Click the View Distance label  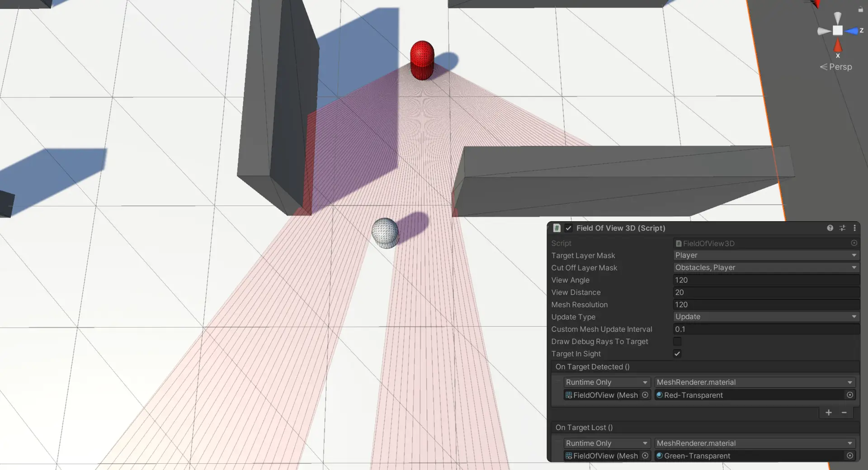coord(576,292)
